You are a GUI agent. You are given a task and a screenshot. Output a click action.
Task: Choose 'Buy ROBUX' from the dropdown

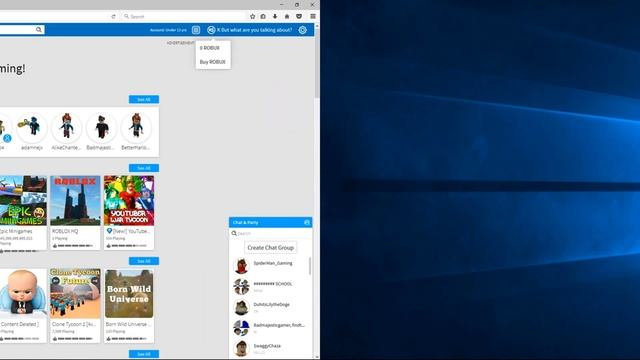click(x=213, y=62)
